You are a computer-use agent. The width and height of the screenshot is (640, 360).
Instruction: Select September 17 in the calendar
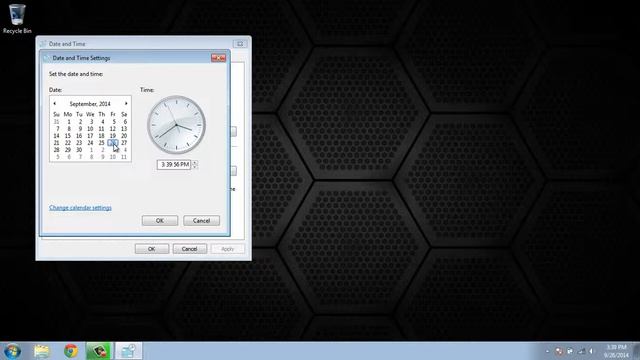tap(90, 136)
